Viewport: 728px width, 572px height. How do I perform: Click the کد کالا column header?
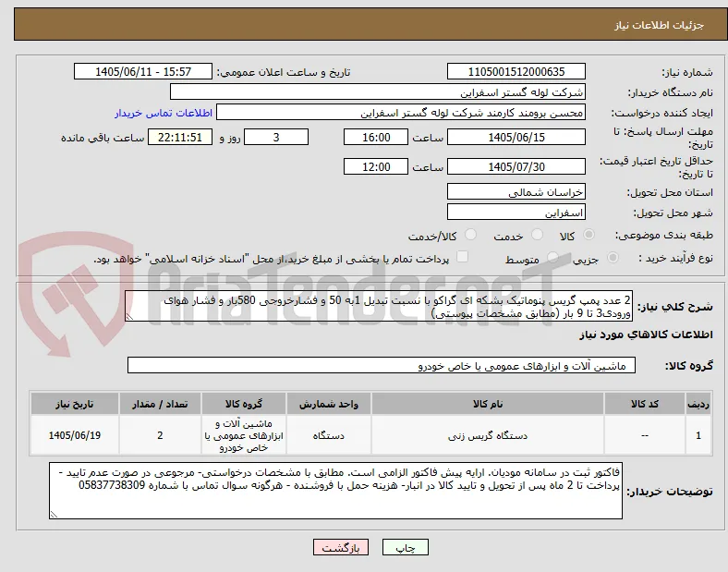tap(645, 404)
